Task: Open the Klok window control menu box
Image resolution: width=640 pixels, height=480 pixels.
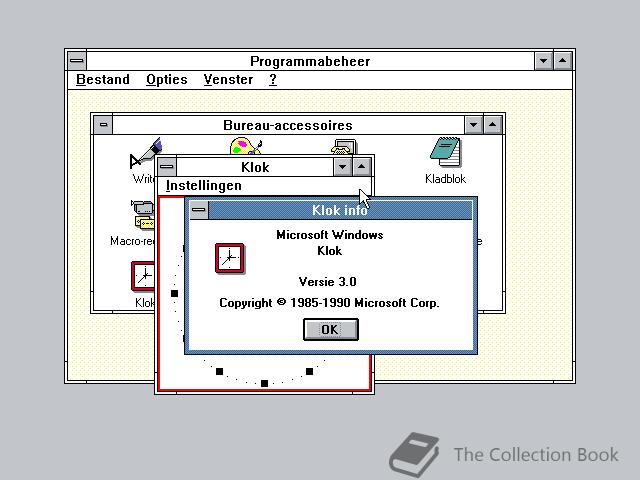Action: [x=167, y=167]
